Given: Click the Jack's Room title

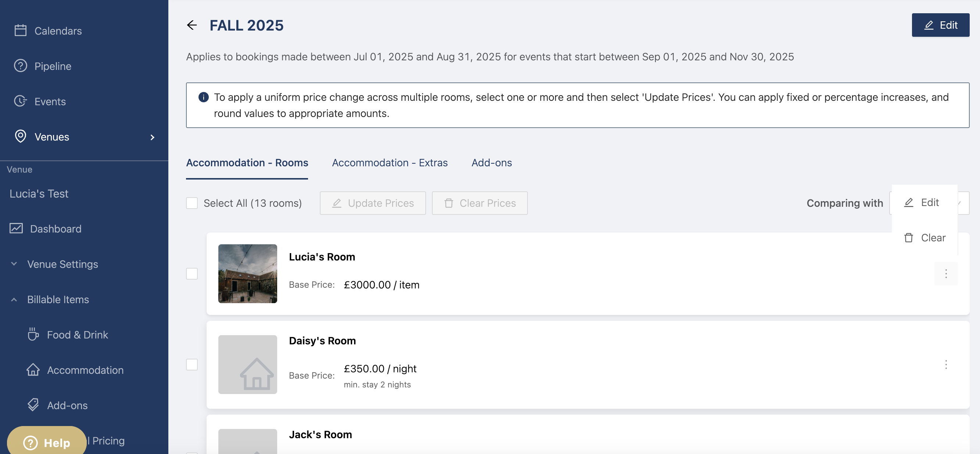Looking at the screenshot, I should tap(320, 434).
